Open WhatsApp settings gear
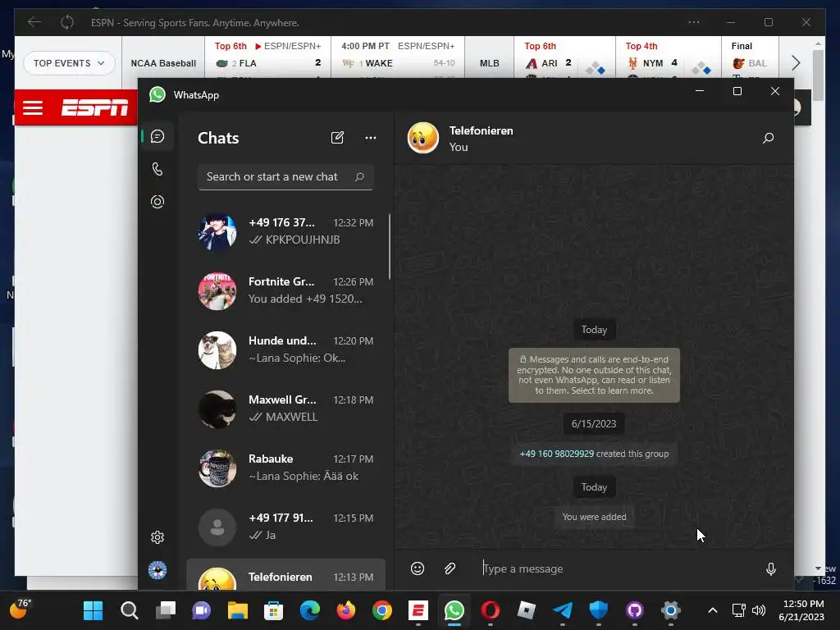The height and width of the screenshot is (630, 840). point(157,537)
